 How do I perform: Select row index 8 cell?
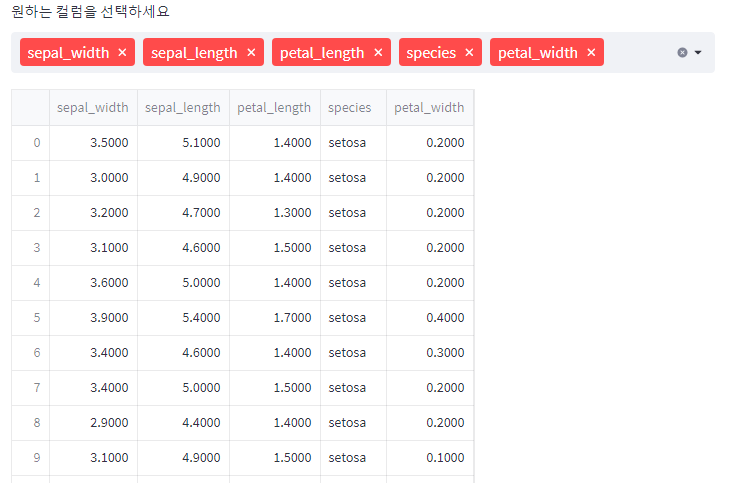[x=31, y=422]
